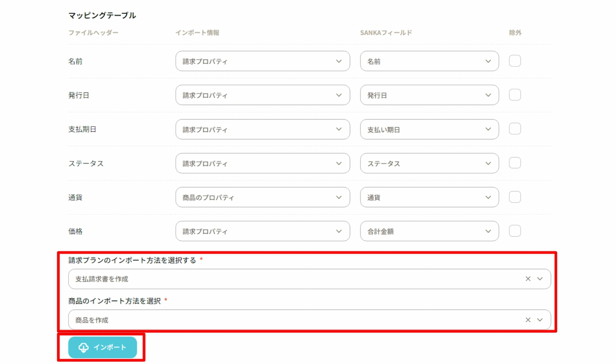616x364 pixels.
Task: Expand the billing plan import method chevron
Action: [x=540, y=279]
